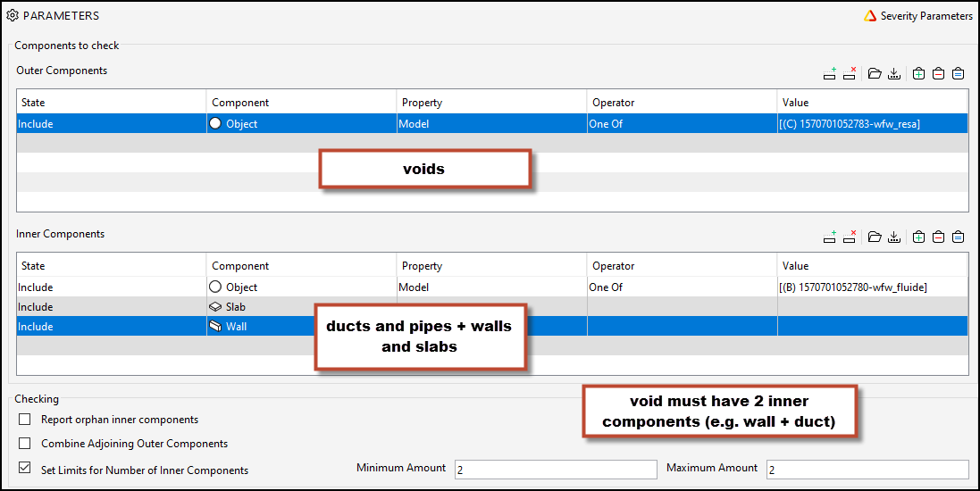Remove Inner Components from selection basket
The width and height of the screenshot is (980, 491).
point(938,237)
